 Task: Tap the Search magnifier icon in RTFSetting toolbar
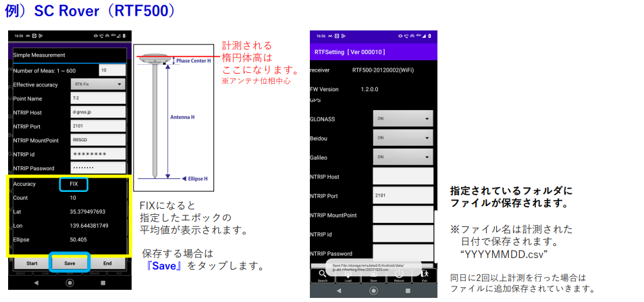coord(323,274)
